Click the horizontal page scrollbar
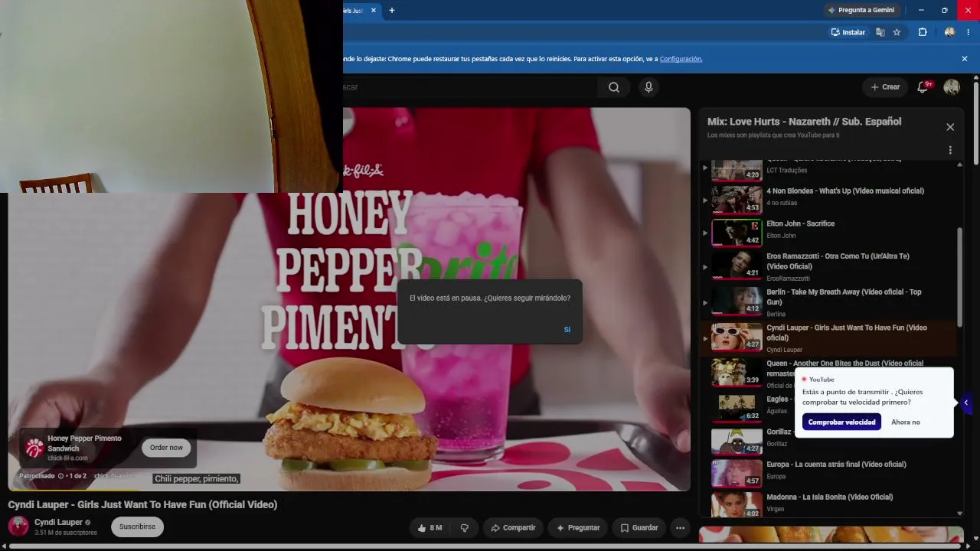The width and height of the screenshot is (980, 551). point(486,546)
